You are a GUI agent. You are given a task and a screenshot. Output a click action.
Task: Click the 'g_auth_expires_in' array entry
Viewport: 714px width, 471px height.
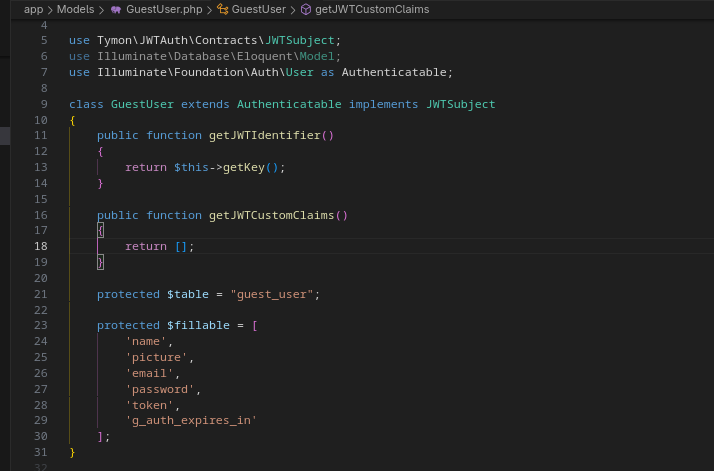point(191,421)
